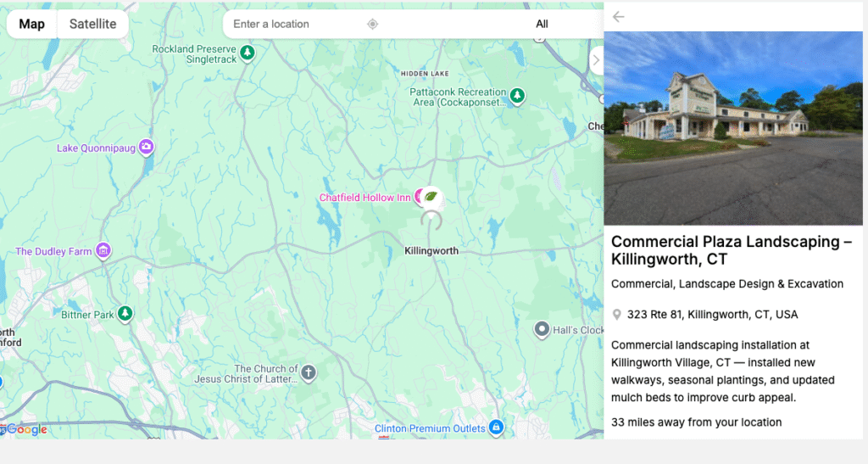
Task: Open the commercial plaza photo
Action: click(732, 127)
